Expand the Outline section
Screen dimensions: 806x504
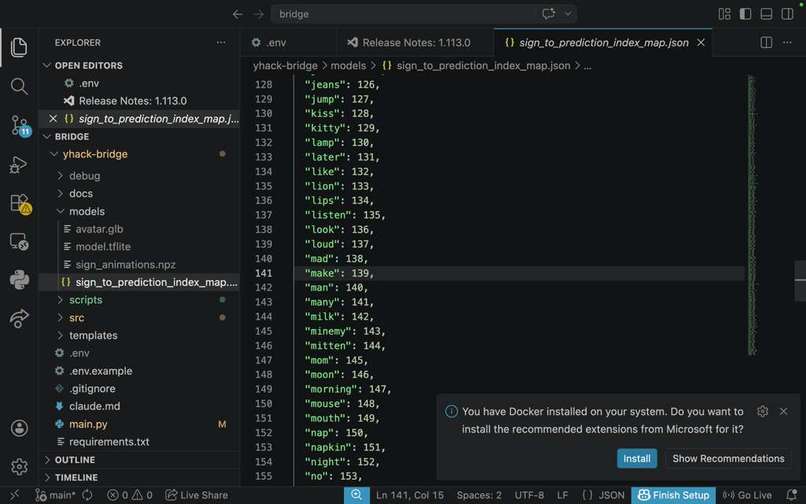(x=47, y=459)
